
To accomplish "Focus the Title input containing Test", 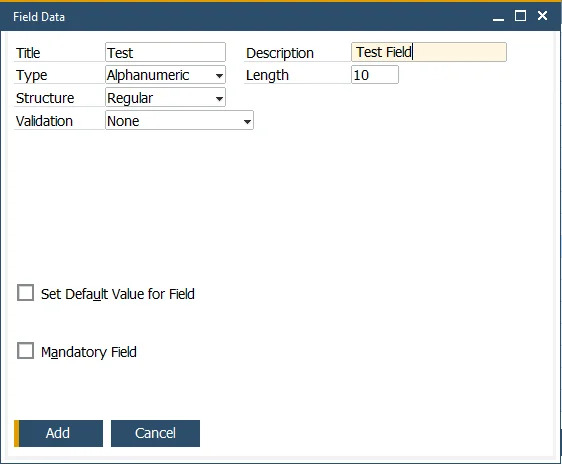I will click(165, 52).
